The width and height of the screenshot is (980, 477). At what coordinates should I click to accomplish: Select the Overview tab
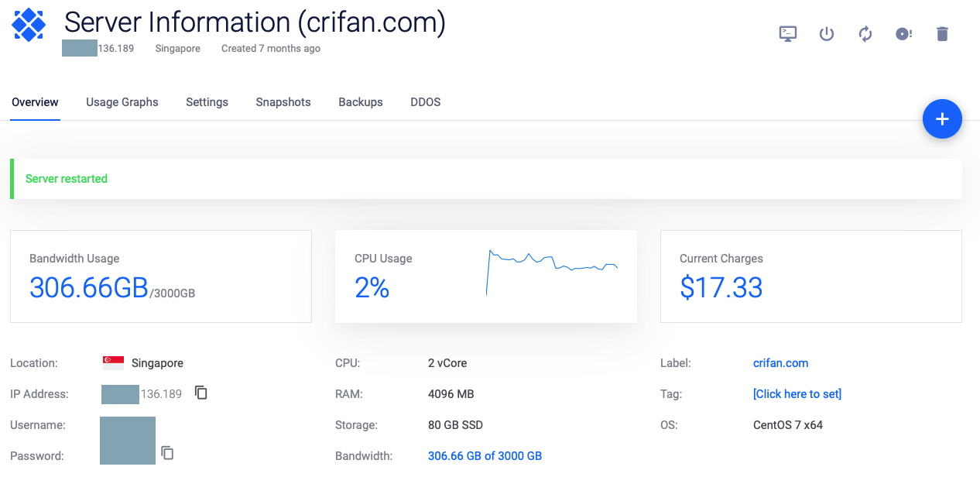(x=35, y=102)
